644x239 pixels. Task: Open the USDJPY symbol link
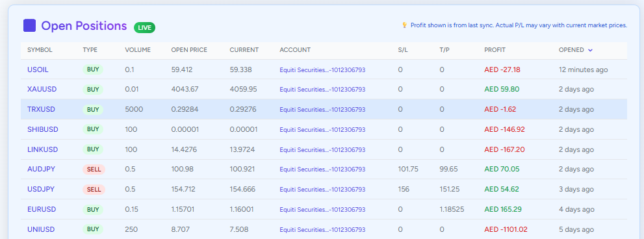[x=41, y=189]
